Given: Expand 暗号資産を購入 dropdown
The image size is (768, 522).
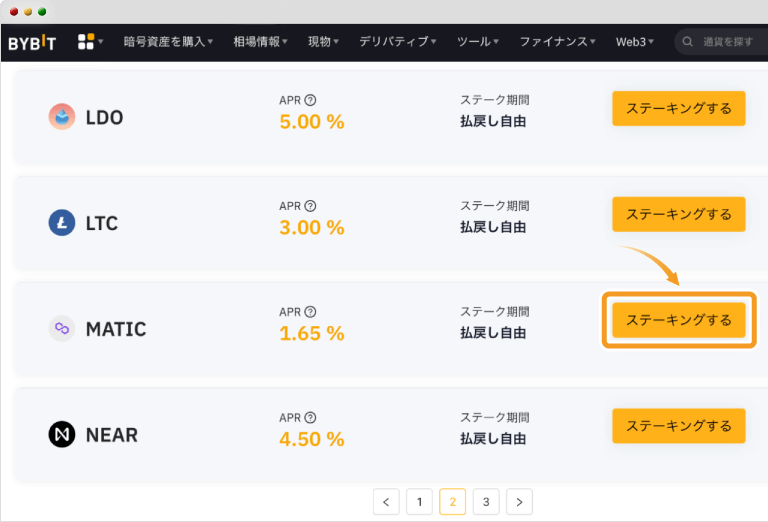Looking at the screenshot, I should click(168, 42).
